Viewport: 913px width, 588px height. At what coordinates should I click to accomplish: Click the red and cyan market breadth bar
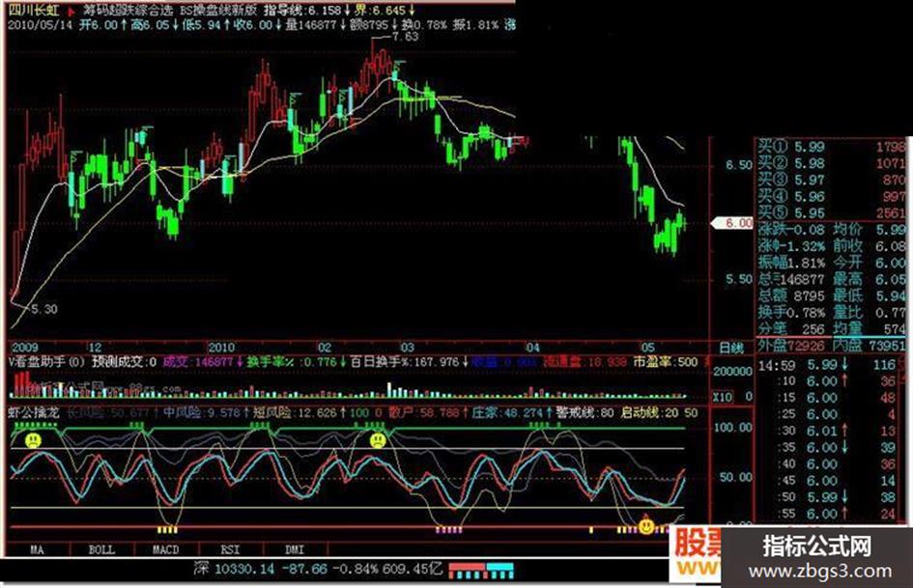coord(481,570)
